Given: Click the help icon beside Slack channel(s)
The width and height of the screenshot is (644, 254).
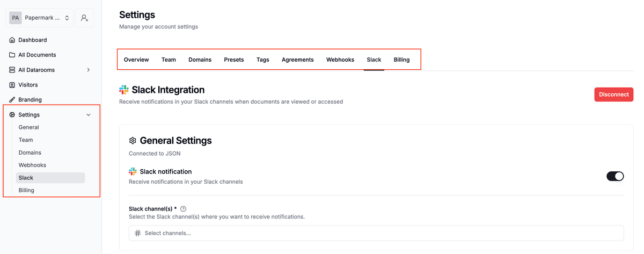Looking at the screenshot, I should tap(184, 209).
